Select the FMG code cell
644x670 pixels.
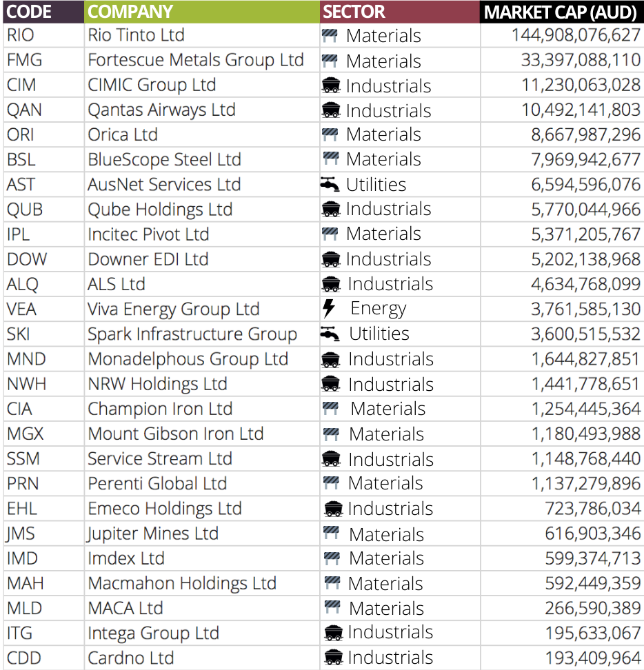43,60
